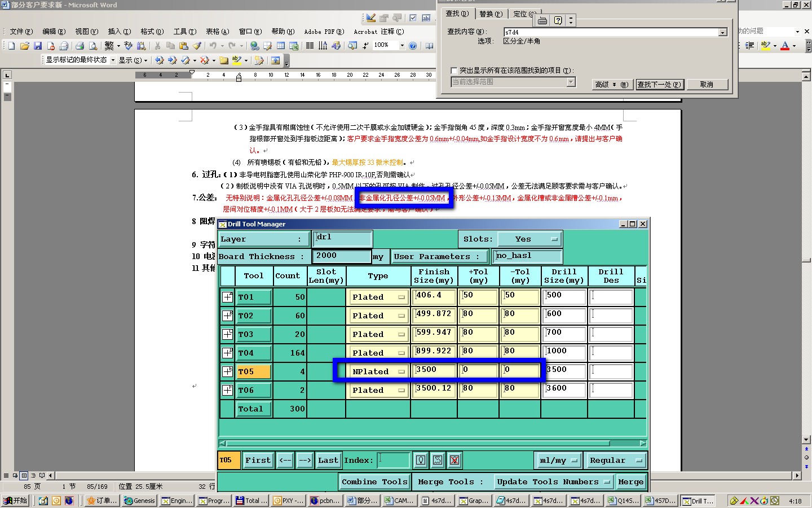Click the red X delete icon in Drill Tool Manager
Screen dimensions: 812x508
pyautogui.click(x=454, y=460)
